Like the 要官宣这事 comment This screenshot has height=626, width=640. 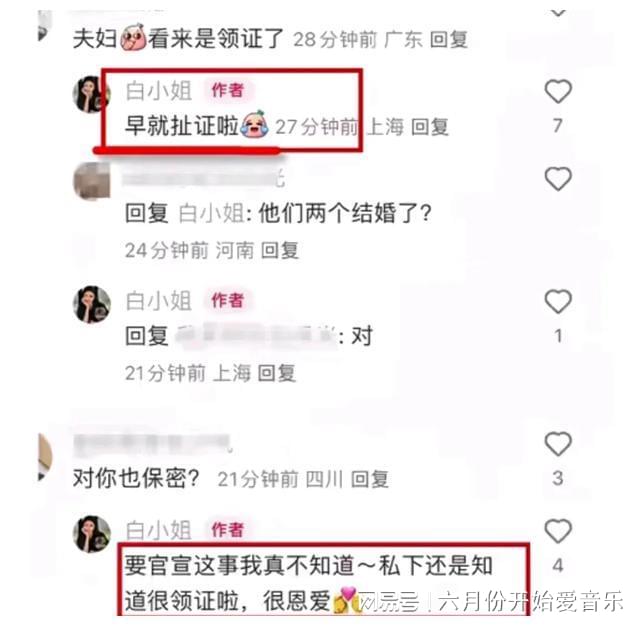point(558,531)
